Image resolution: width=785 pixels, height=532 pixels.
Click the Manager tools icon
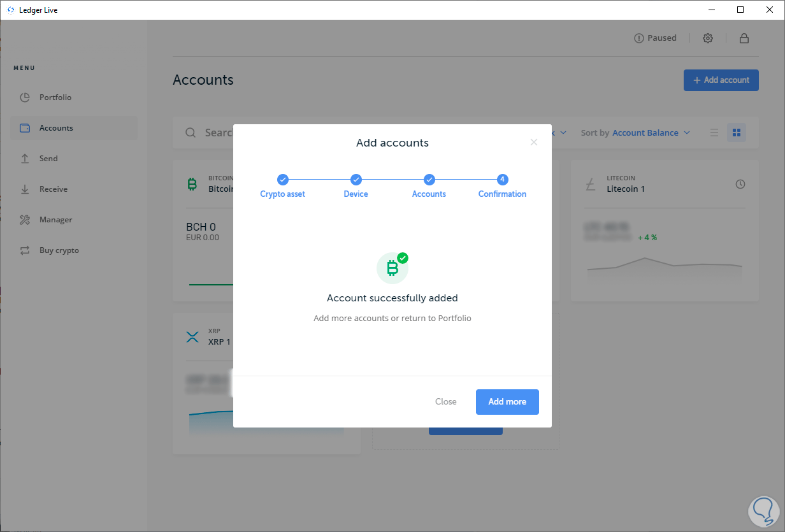[x=25, y=220]
